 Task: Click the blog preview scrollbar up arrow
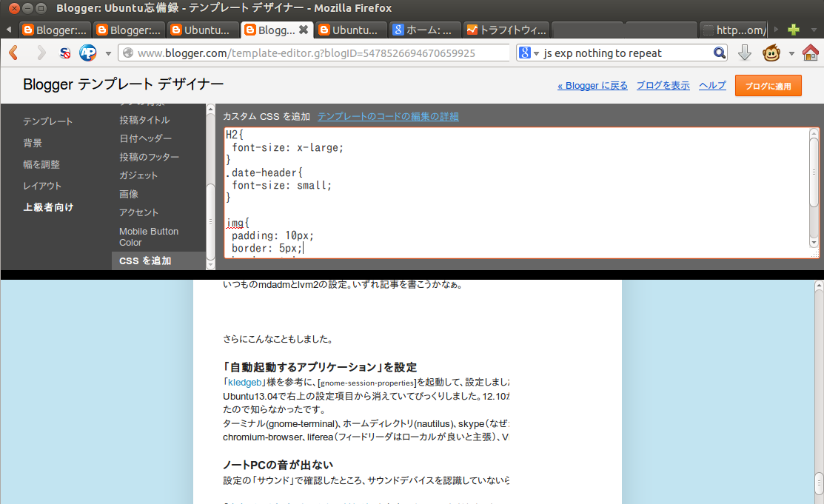point(819,286)
